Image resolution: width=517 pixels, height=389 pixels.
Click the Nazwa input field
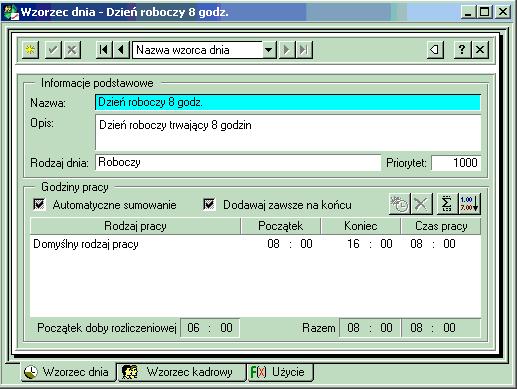coord(288,102)
